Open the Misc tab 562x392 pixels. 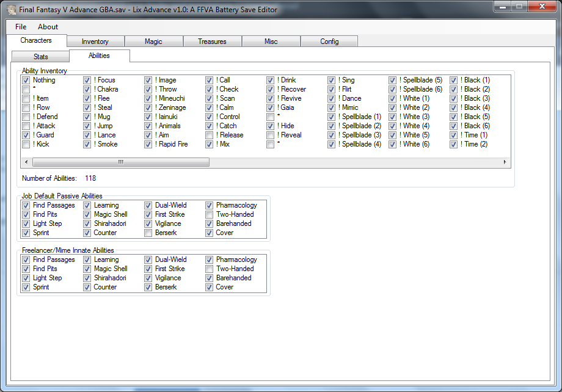click(271, 42)
